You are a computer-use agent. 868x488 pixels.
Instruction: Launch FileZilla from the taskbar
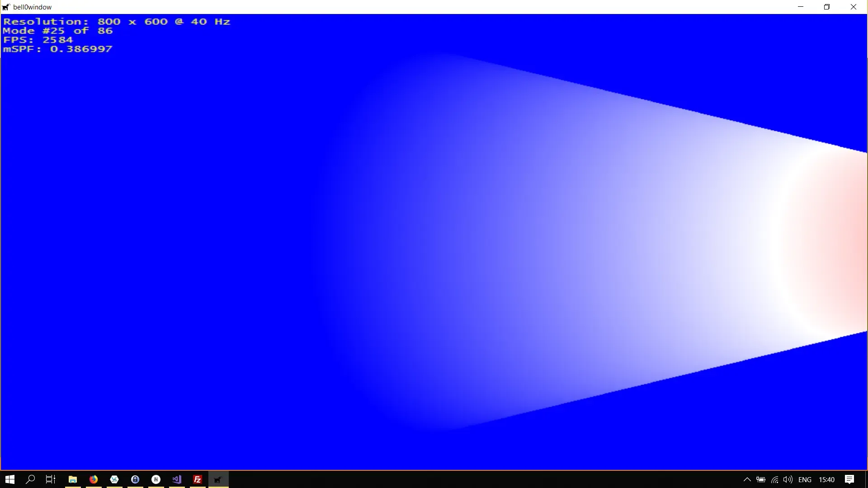point(197,479)
